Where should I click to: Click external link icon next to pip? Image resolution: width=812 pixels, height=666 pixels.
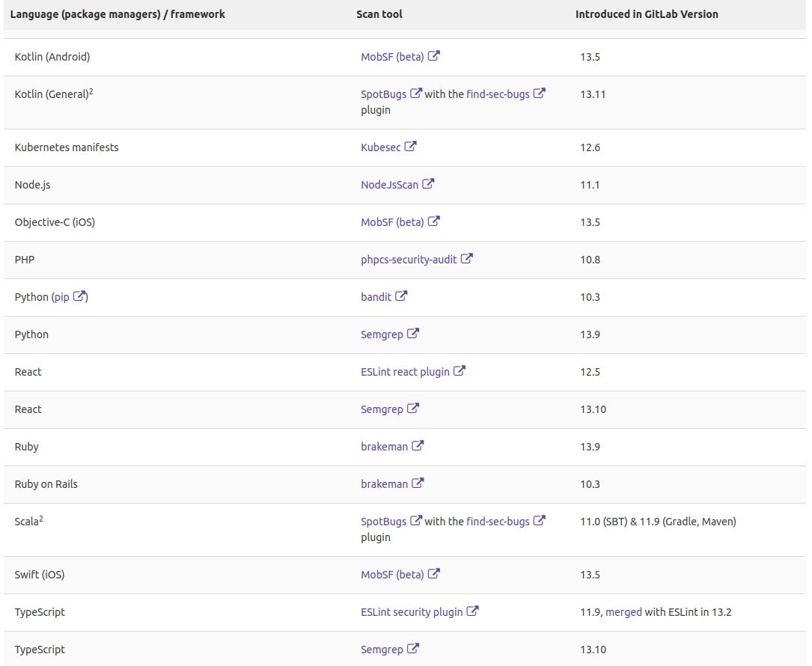79,296
